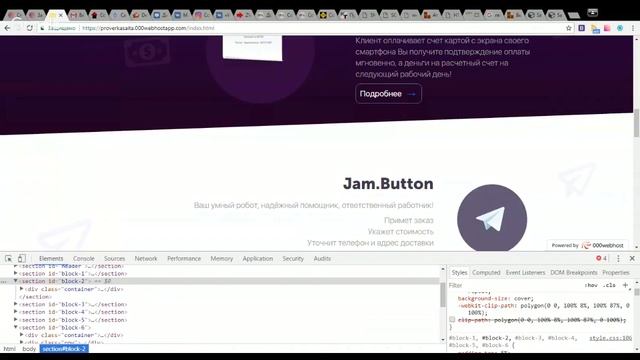The height and width of the screenshot is (360, 640).
Task: Switch to the Memory tab
Action: (x=222, y=258)
